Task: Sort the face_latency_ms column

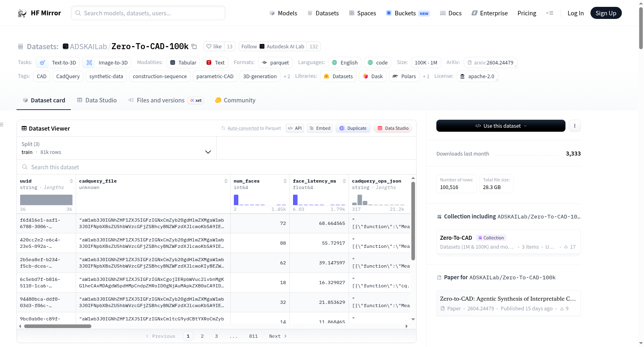Action: tap(344, 181)
